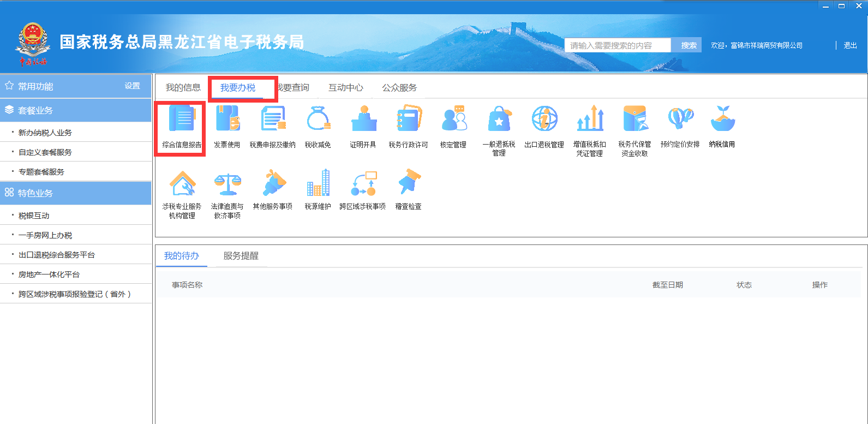Click the 税费申报及缴纳 icon
The image size is (868, 424).
[x=272, y=120]
